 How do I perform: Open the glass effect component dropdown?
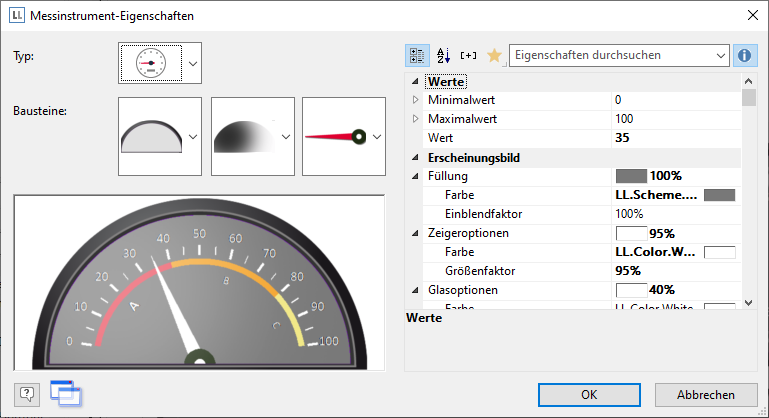[x=285, y=137]
